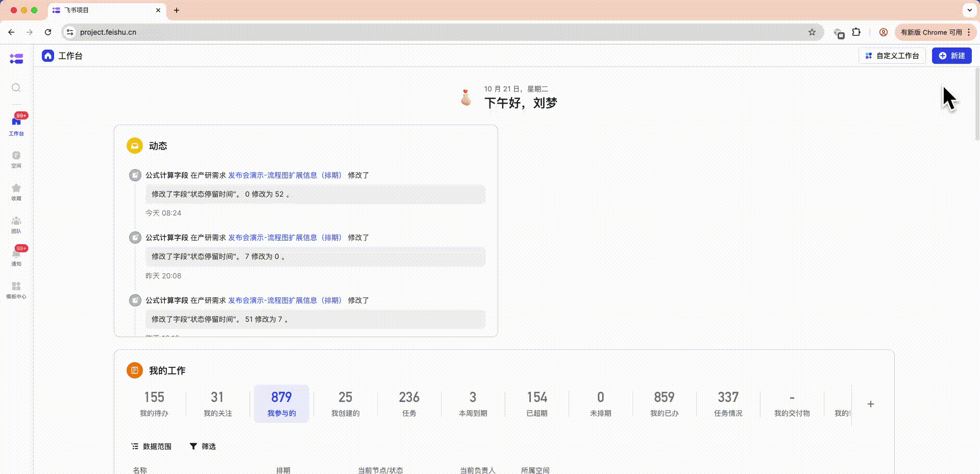
Task: Click the bookmark star in address bar
Action: click(x=812, y=32)
